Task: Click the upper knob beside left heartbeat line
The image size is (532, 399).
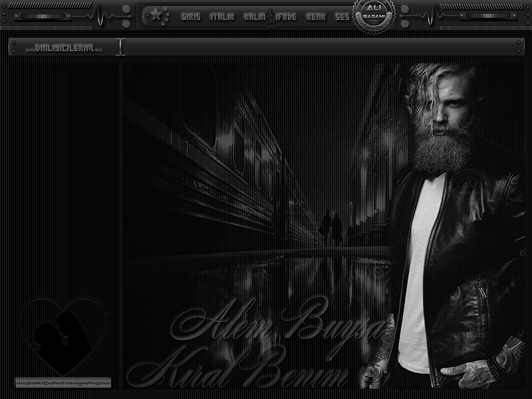Action: pyautogui.click(x=126, y=9)
